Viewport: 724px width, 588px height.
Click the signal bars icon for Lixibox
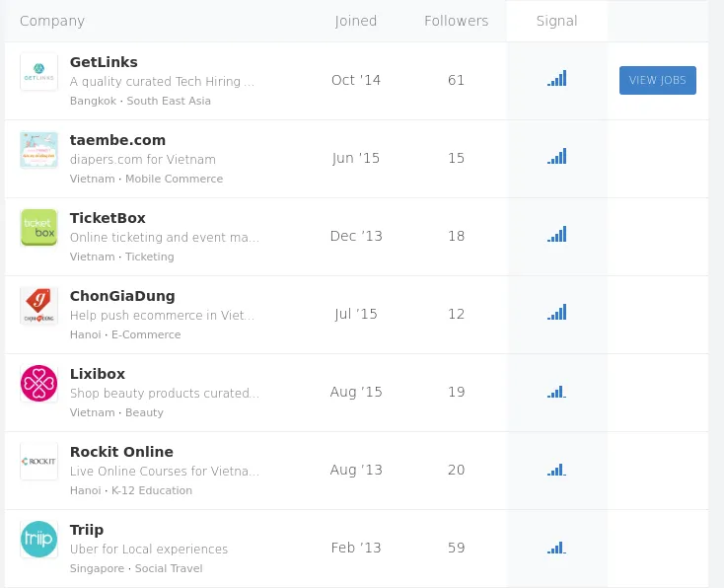point(556,392)
